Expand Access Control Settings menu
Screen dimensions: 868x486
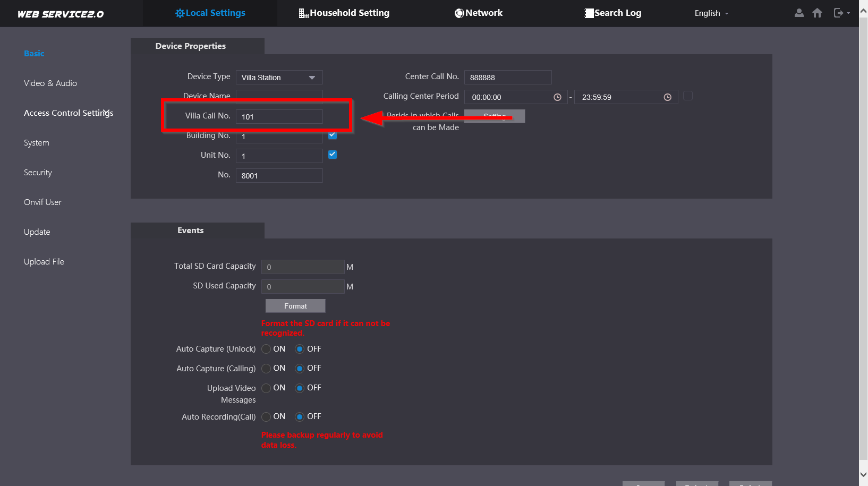pos(69,113)
